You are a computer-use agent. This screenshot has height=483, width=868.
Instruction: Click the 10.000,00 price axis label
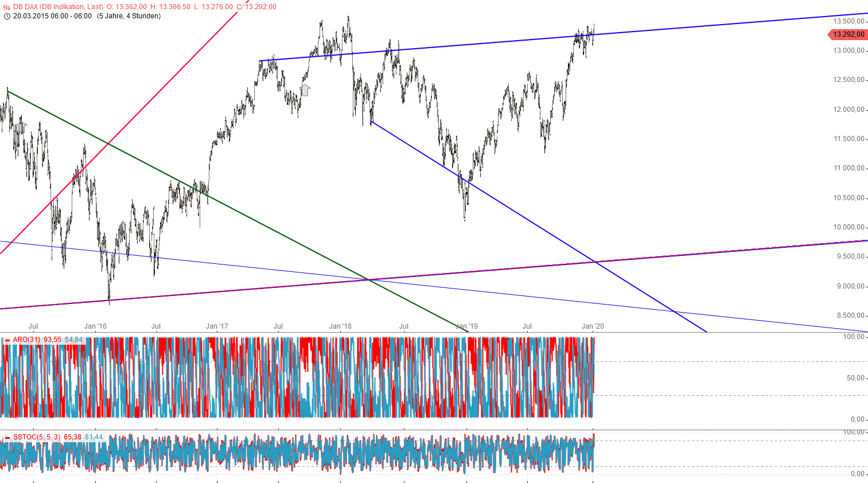click(848, 227)
